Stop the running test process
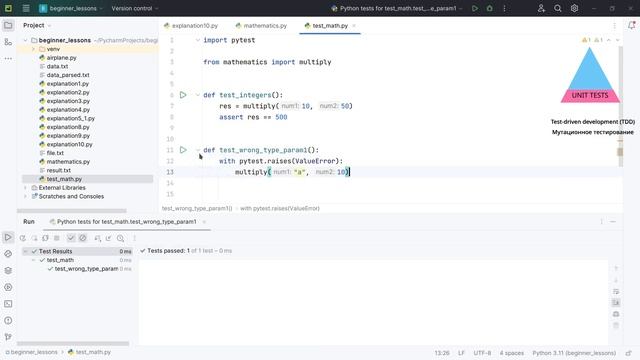This screenshot has width=640, height=360. click(57, 238)
